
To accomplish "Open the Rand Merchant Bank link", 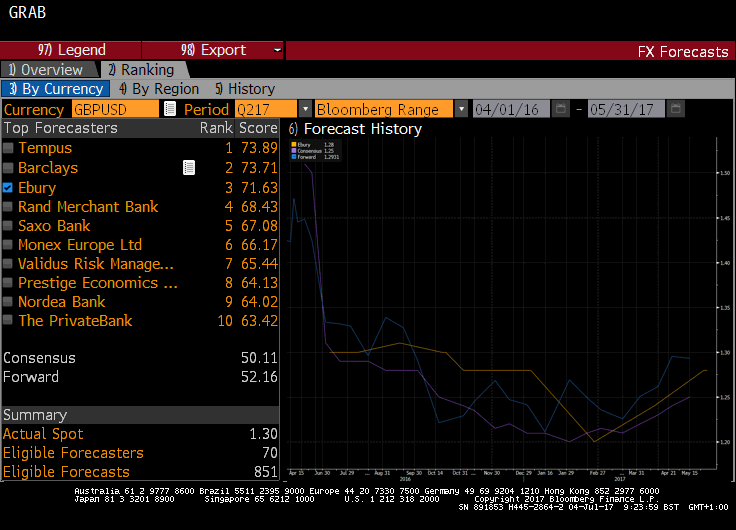I will pos(88,207).
